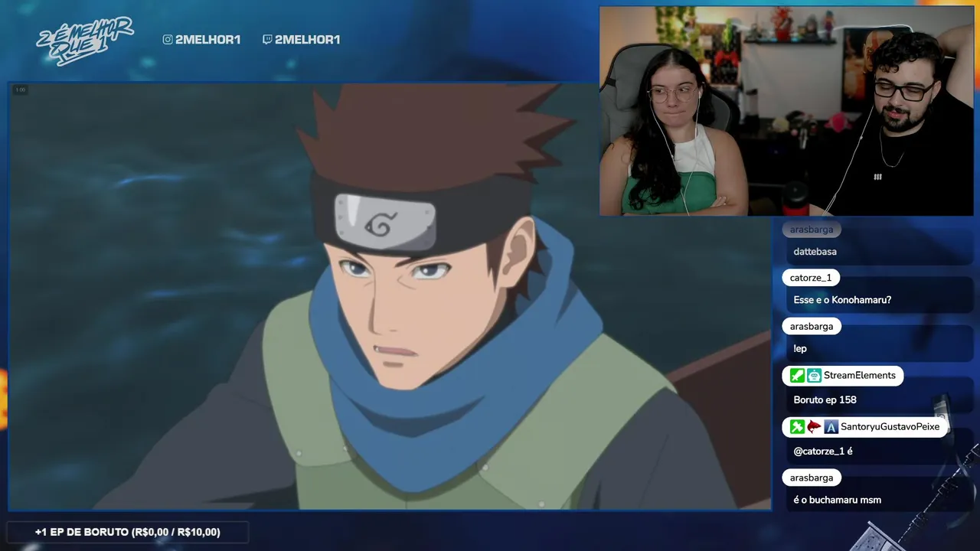Click the green sword moderator badge beside StreamElements
The image size is (980, 551).
[797, 376]
